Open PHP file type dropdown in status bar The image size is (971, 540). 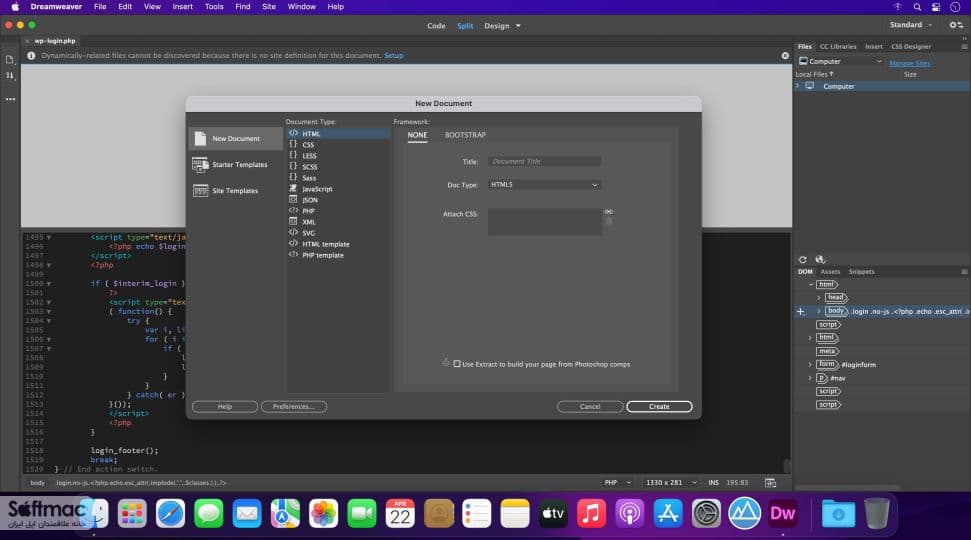click(x=618, y=482)
